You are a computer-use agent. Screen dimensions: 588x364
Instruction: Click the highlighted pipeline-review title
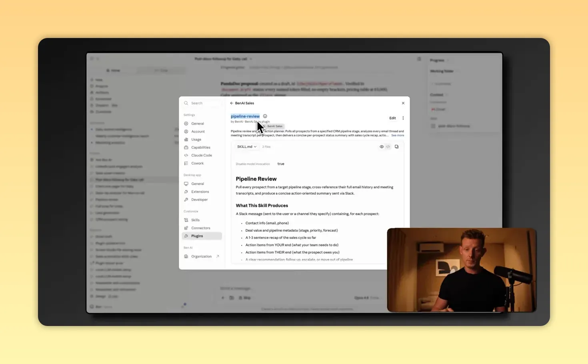(245, 116)
